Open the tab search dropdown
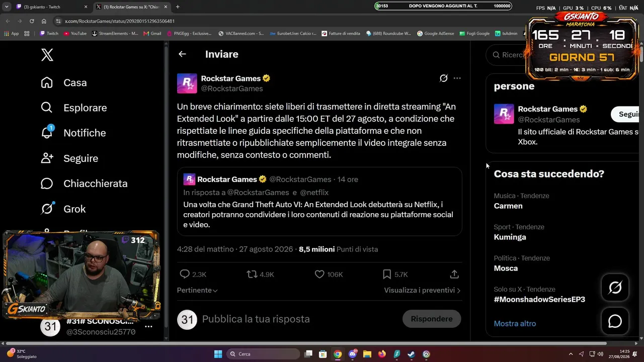This screenshot has width=644, height=362. (7, 7)
